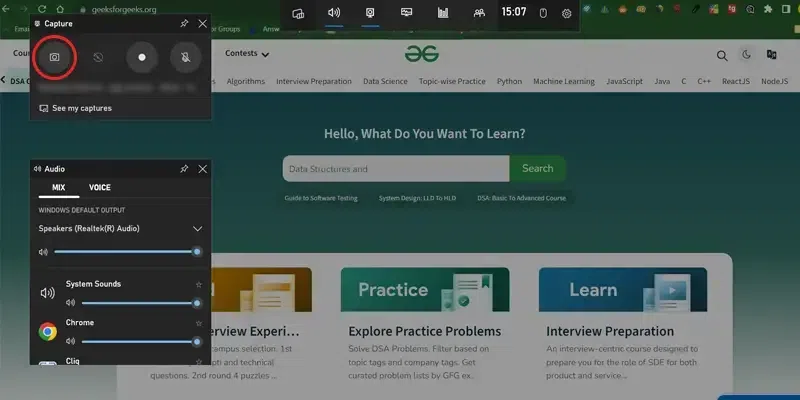Viewport: 800px width, 400px height.
Task: Open the Performance widget in Game Bar
Action: tap(407, 14)
